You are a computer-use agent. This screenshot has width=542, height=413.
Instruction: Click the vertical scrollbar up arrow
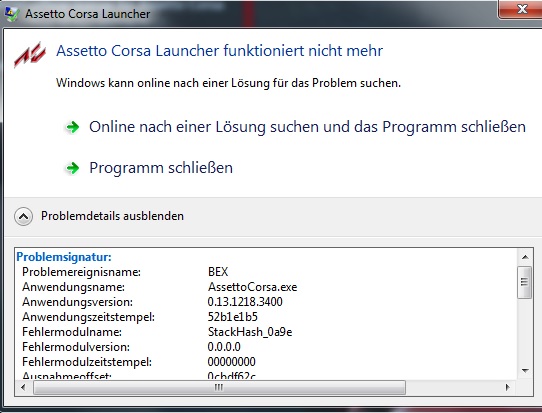click(525, 257)
